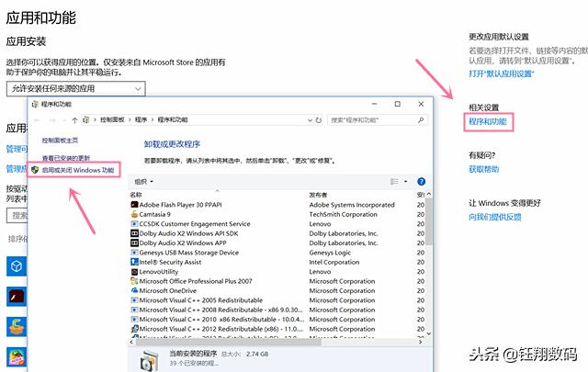The height and width of the screenshot is (372, 588).
Task: Select Microsoft Visual C++ 2012 Redistributable
Action: (221, 329)
